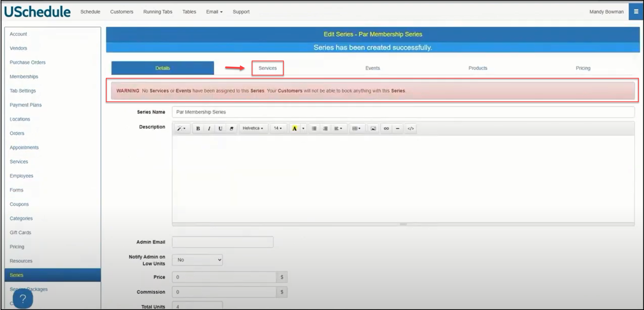Toggle bold formatting in description editor
Image resolution: width=644 pixels, height=310 pixels.
198,128
